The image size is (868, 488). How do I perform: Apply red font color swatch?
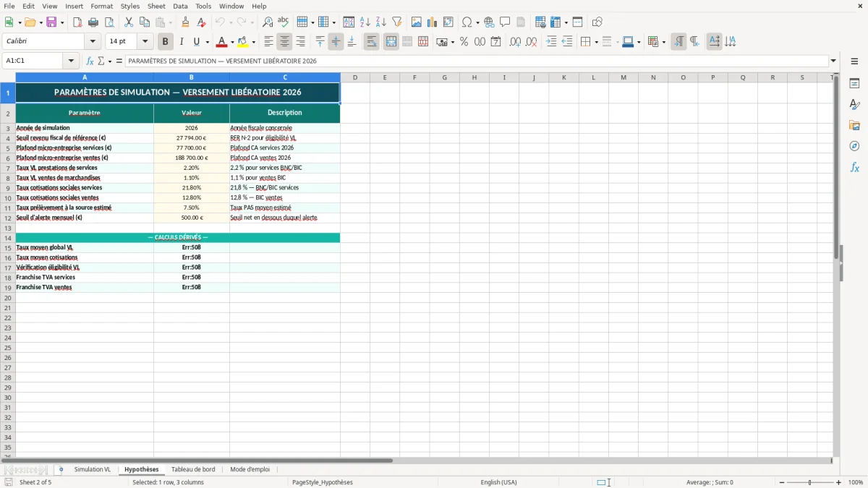pyautogui.click(x=221, y=42)
